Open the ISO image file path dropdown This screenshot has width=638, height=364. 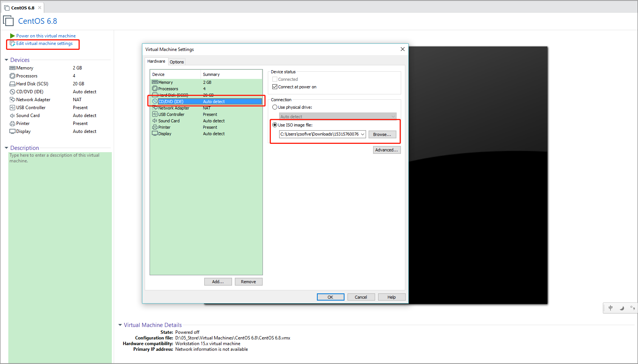coord(362,134)
